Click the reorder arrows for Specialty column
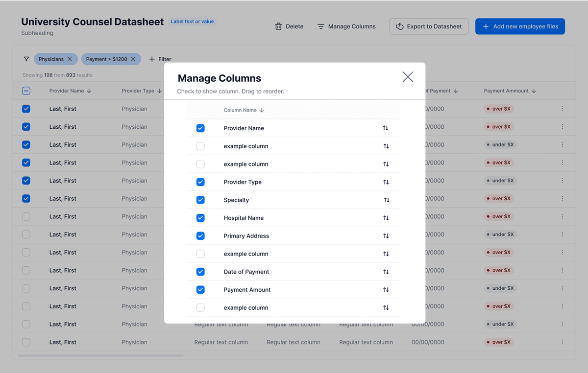 pos(387,200)
